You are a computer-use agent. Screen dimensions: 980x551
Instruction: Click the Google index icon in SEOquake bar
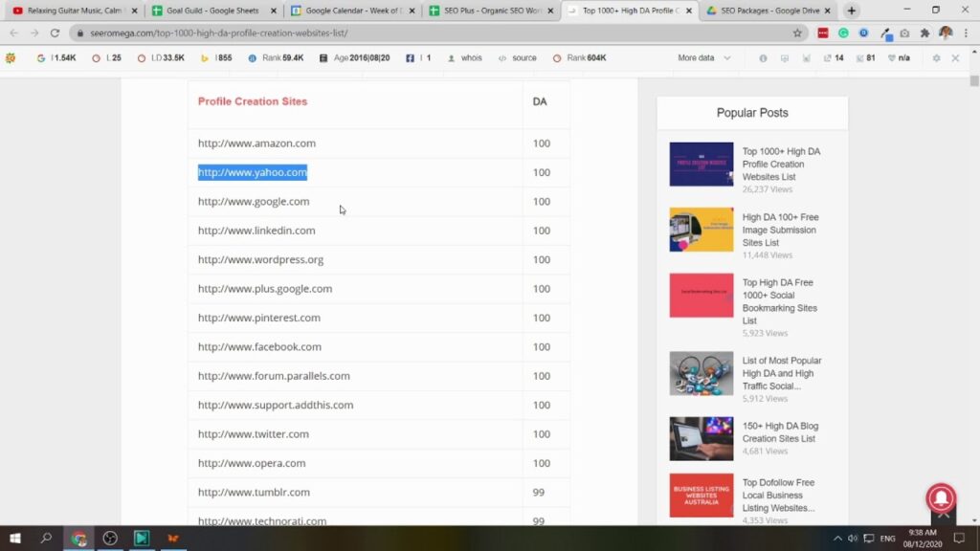(x=41, y=58)
